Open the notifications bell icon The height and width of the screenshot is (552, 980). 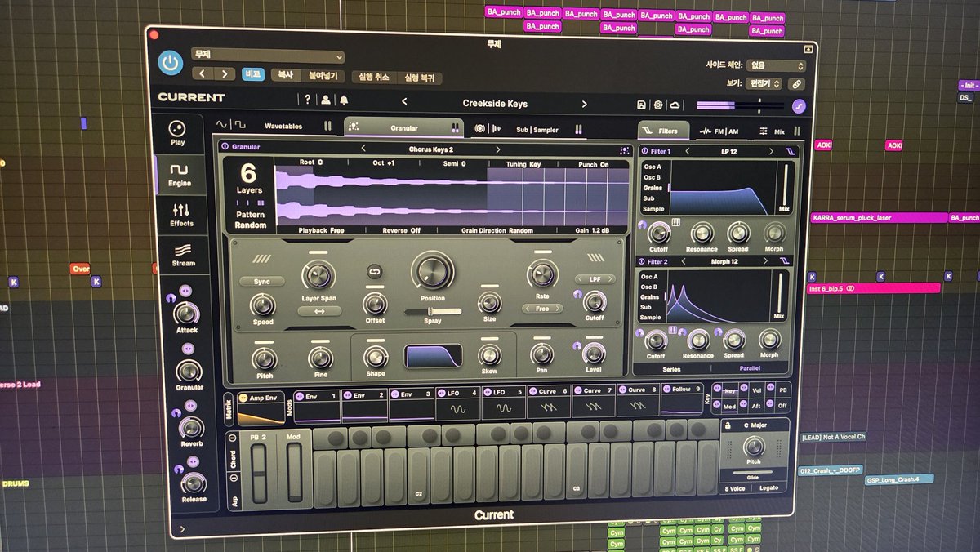(344, 100)
